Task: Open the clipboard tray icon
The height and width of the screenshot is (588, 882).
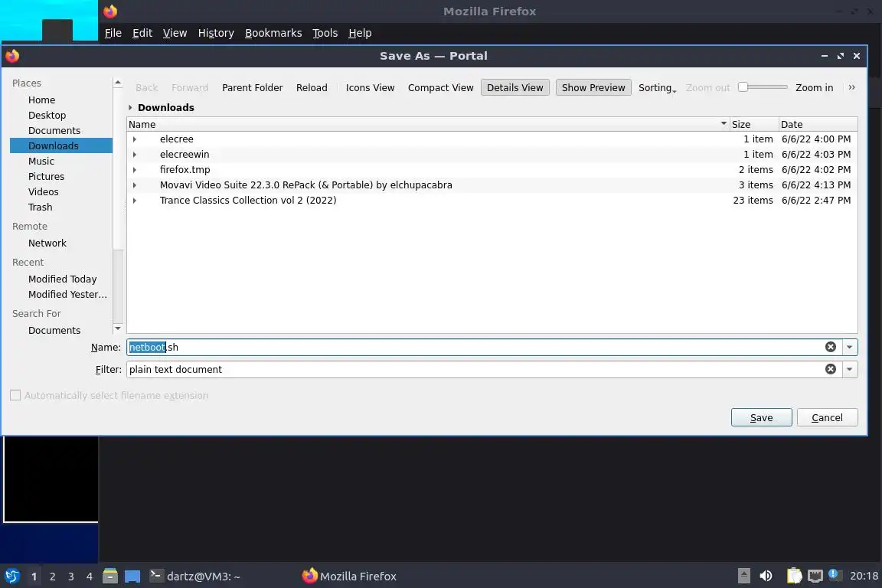Action: pos(794,576)
